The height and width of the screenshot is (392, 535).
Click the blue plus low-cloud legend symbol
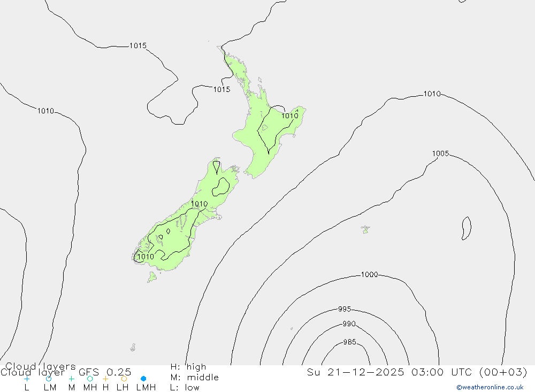pos(27,379)
